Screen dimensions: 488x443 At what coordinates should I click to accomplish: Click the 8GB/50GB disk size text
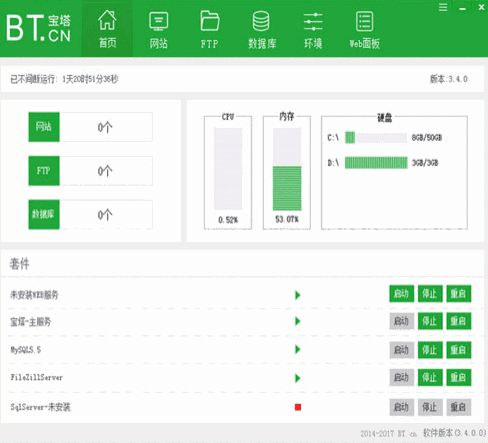(427, 138)
